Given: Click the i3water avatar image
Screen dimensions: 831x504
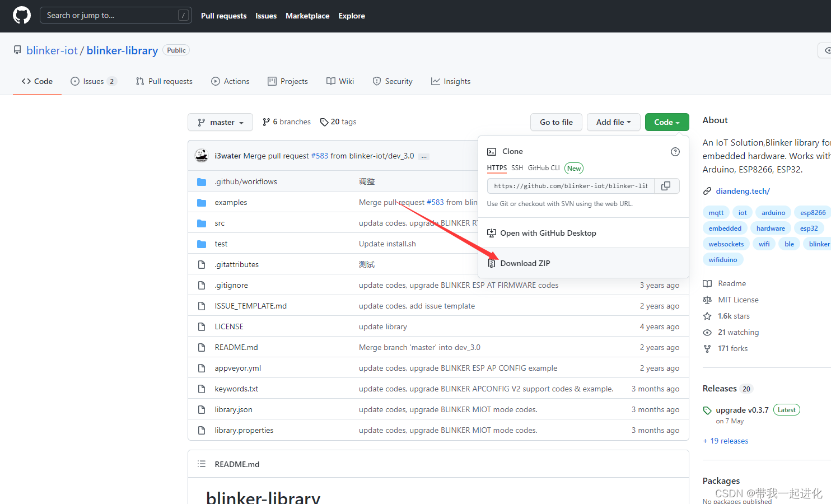Looking at the screenshot, I should [202, 156].
